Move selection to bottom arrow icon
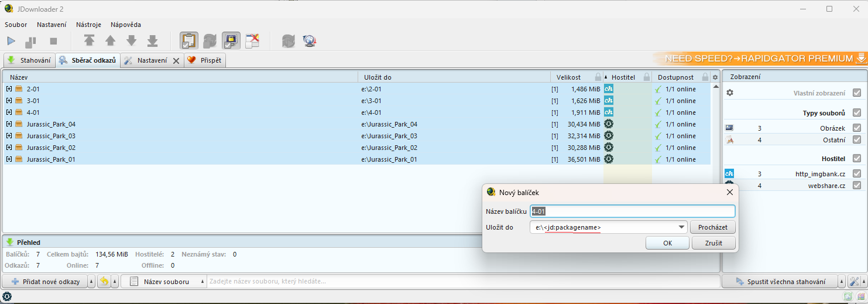868x304 pixels. [x=152, y=40]
